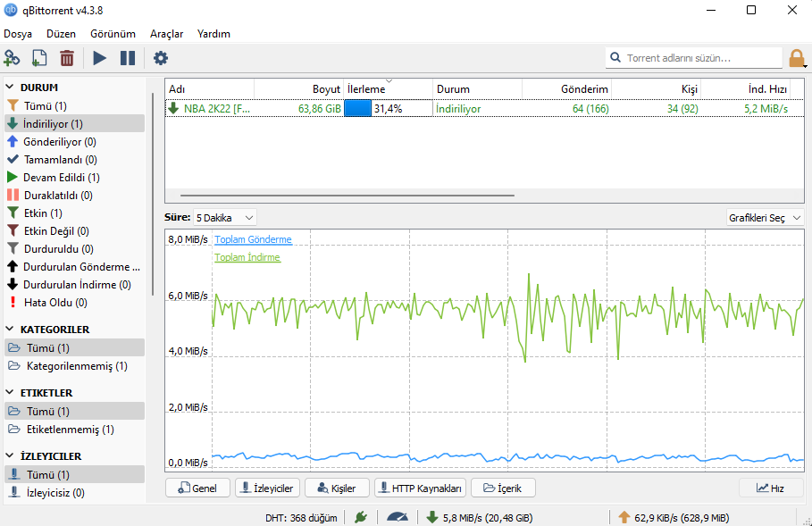Toggle the alternative speed limits icon
This screenshot has width=812, height=526.
coord(398,517)
